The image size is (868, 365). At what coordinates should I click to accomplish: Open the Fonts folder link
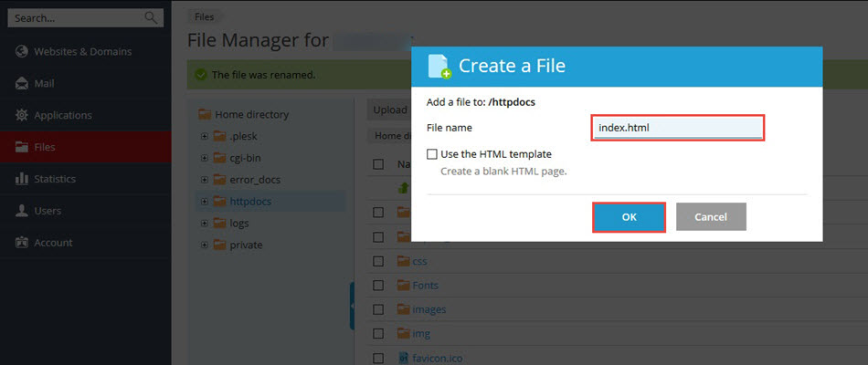tap(425, 286)
